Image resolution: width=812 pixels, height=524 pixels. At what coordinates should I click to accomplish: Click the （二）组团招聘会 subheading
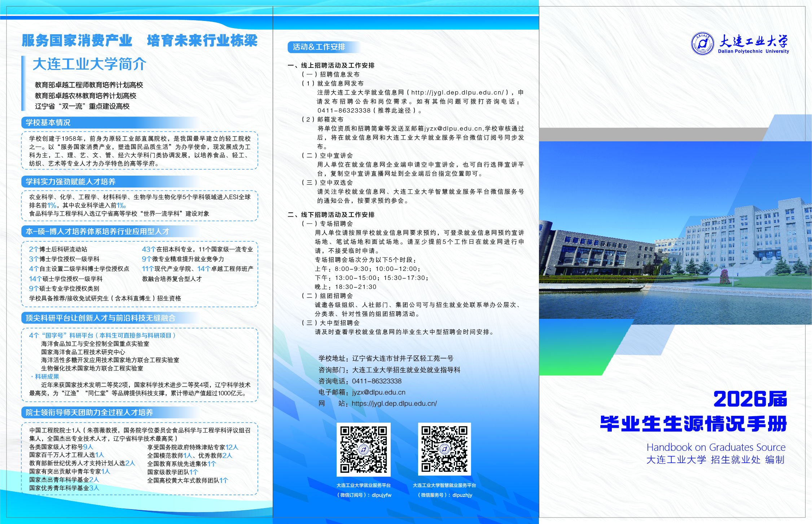327,296
